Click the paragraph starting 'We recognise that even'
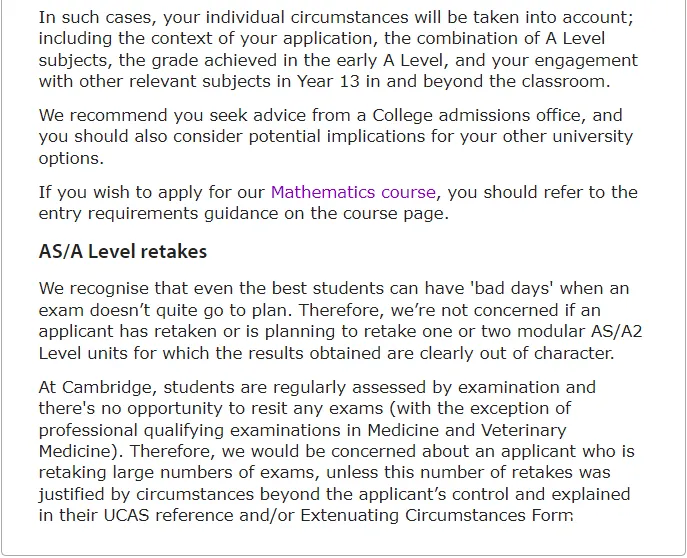Viewport: 687px width, 558px height. 340,321
